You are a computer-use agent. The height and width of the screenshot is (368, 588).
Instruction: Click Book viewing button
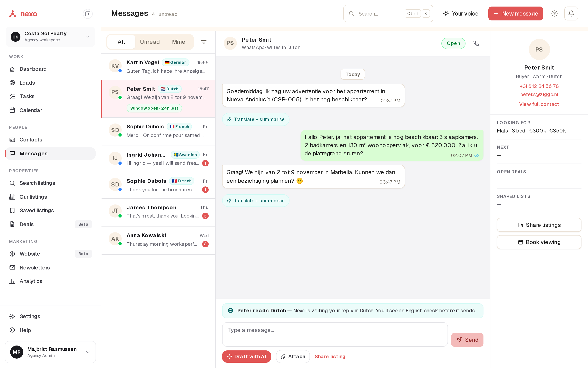point(539,242)
